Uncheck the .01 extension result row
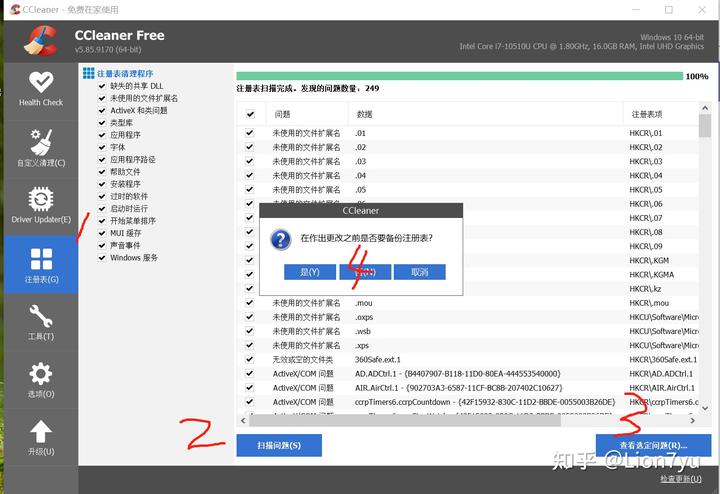Image resolution: width=720 pixels, height=494 pixels. coord(249,133)
